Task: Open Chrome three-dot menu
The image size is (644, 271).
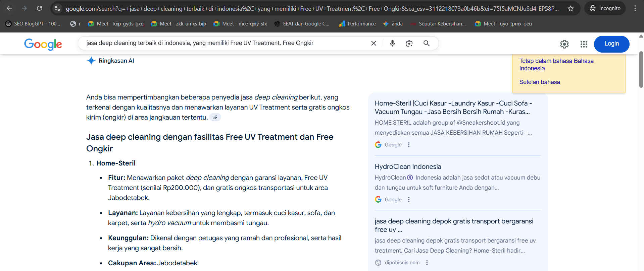Action: (635, 8)
